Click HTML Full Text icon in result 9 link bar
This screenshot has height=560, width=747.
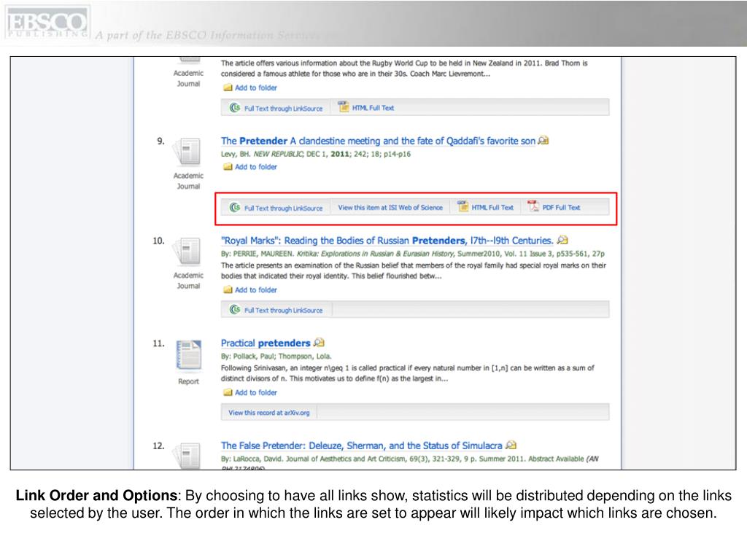pos(462,207)
